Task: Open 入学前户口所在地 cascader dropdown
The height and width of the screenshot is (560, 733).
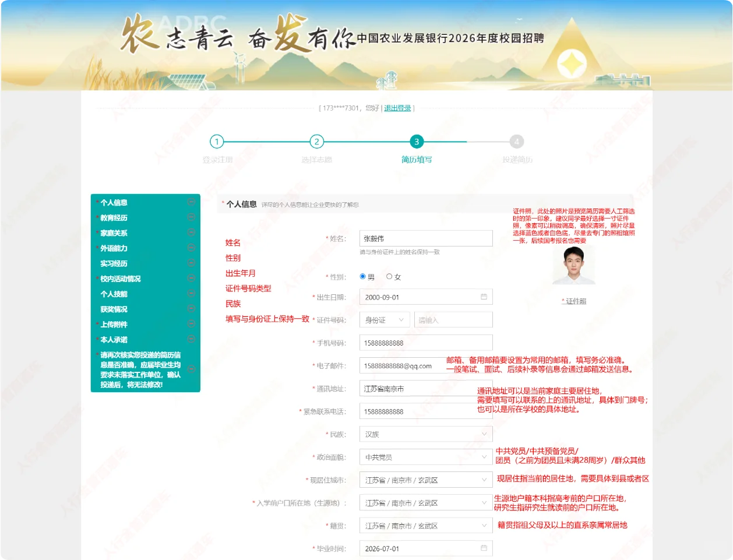Action: pos(426,502)
